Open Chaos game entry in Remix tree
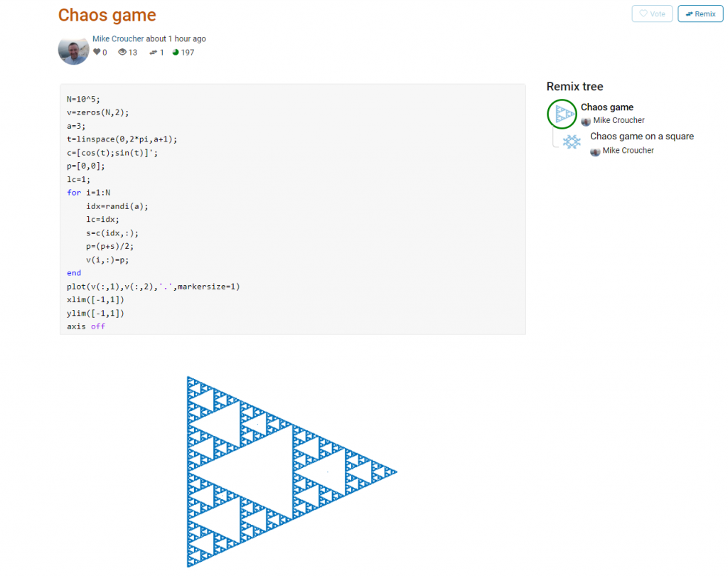Image resolution: width=728 pixels, height=576 pixels. [x=606, y=107]
